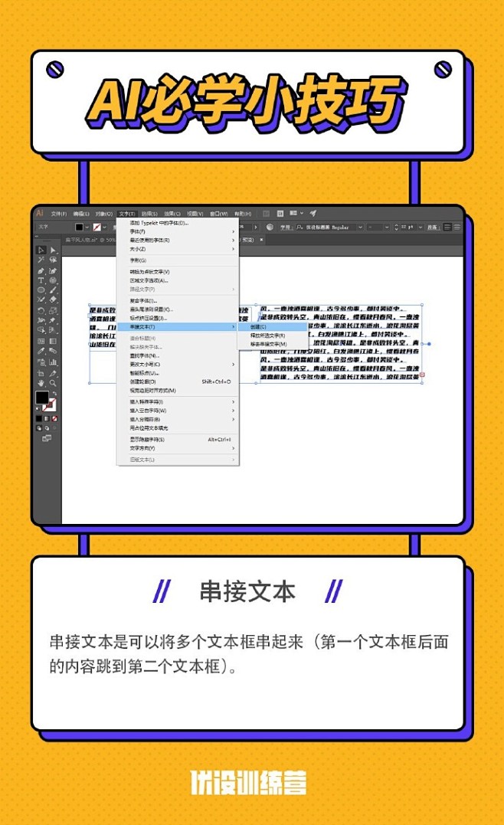Open Adobe Stock (St) icon
Image resolution: width=504 pixels, height=825 pixels.
(280, 214)
